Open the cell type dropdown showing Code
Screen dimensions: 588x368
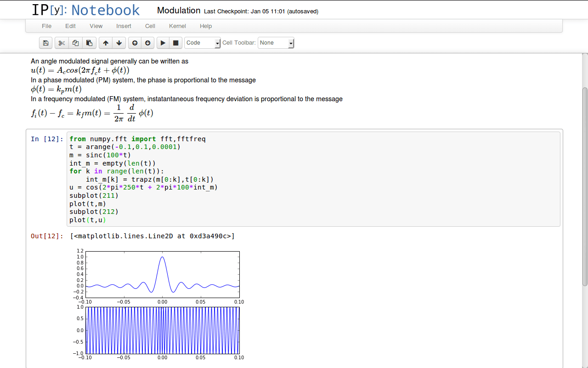coord(202,43)
